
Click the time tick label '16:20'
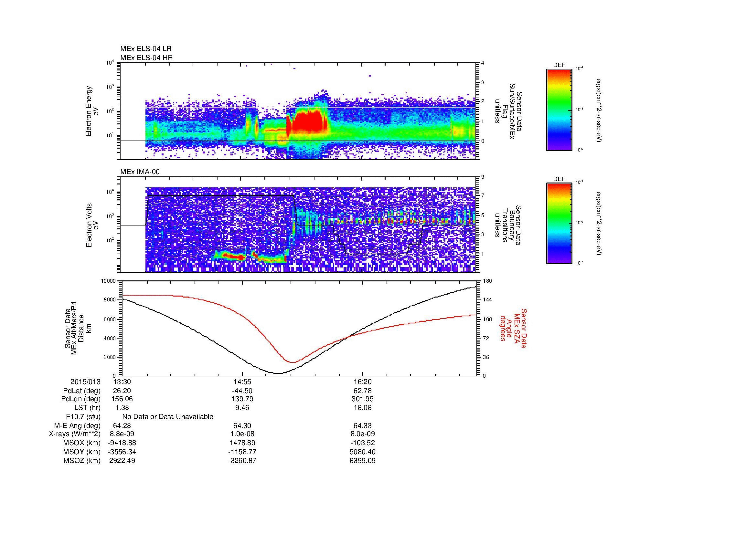(362, 382)
